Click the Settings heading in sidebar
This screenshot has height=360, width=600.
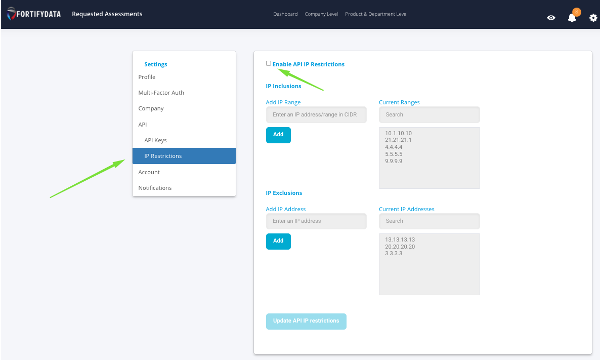coord(156,64)
